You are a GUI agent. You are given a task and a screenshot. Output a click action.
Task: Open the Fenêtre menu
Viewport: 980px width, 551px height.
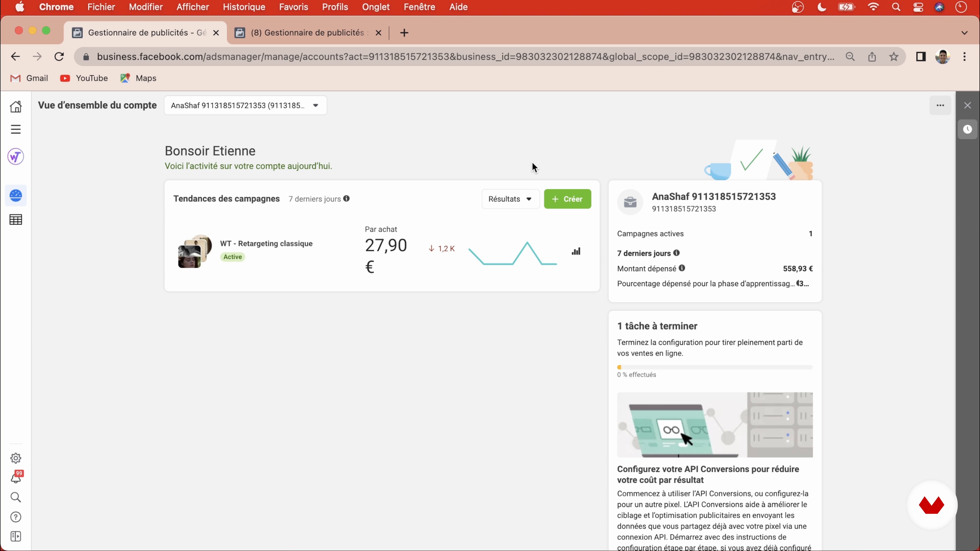click(419, 7)
